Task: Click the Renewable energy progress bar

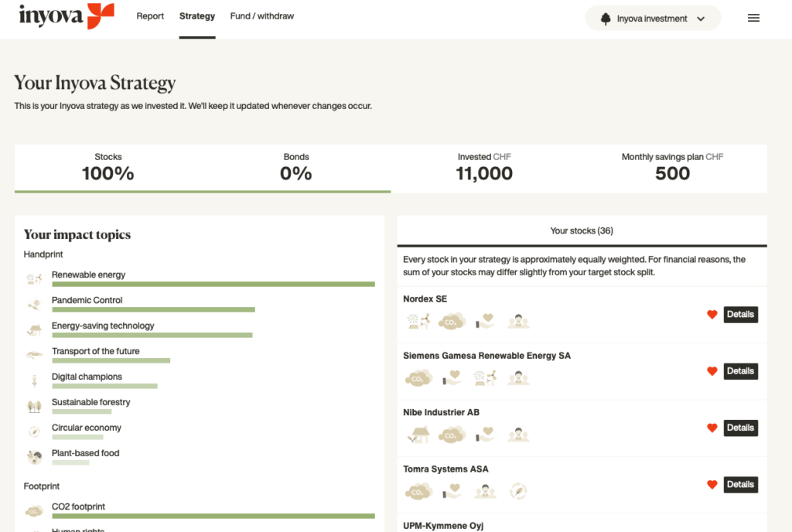Action: [213, 284]
